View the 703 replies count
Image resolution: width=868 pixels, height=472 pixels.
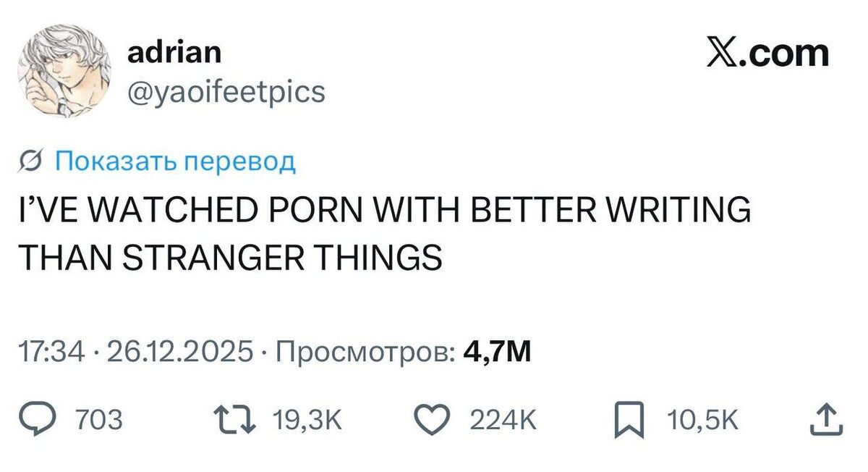click(100, 420)
